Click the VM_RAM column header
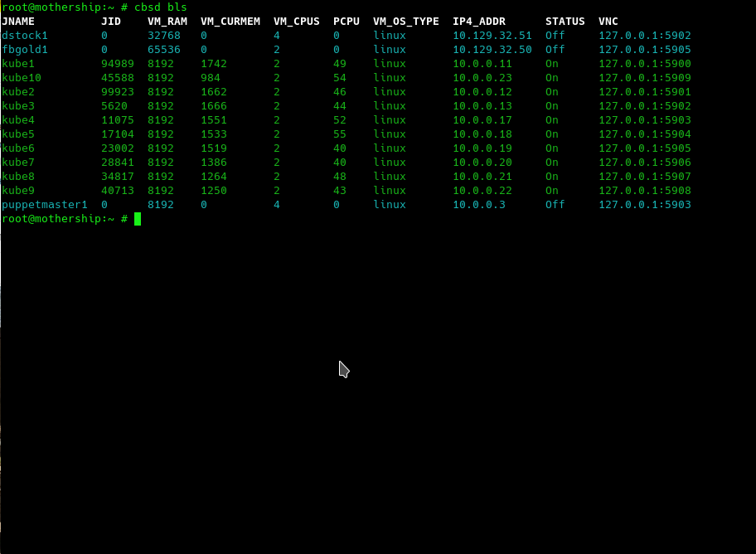756x554 pixels. [x=167, y=22]
